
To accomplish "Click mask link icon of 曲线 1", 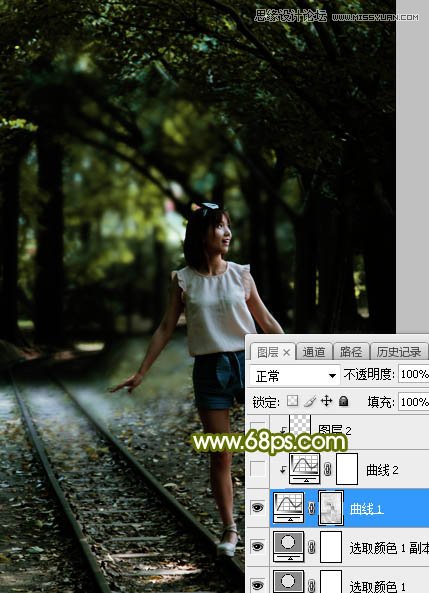I will coord(311,508).
